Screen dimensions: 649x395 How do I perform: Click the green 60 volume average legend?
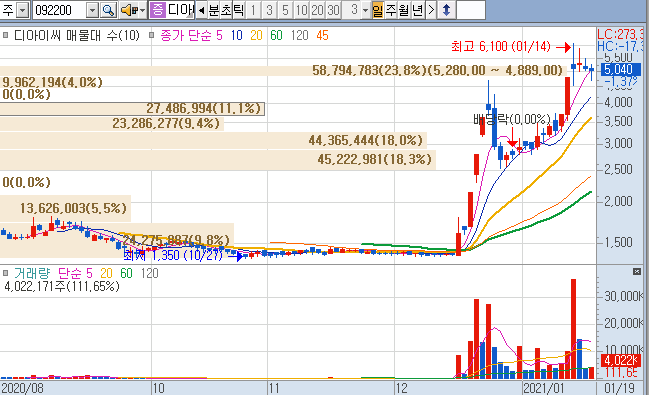coord(126,273)
